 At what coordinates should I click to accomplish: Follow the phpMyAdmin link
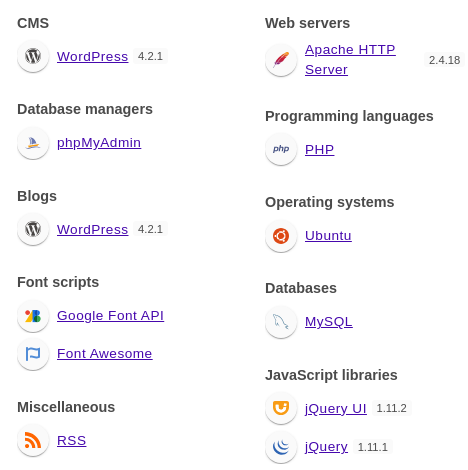(x=99, y=143)
